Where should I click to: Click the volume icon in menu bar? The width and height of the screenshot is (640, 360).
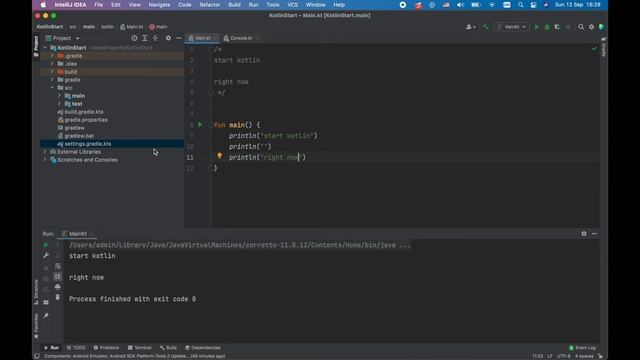tap(460, 5)
